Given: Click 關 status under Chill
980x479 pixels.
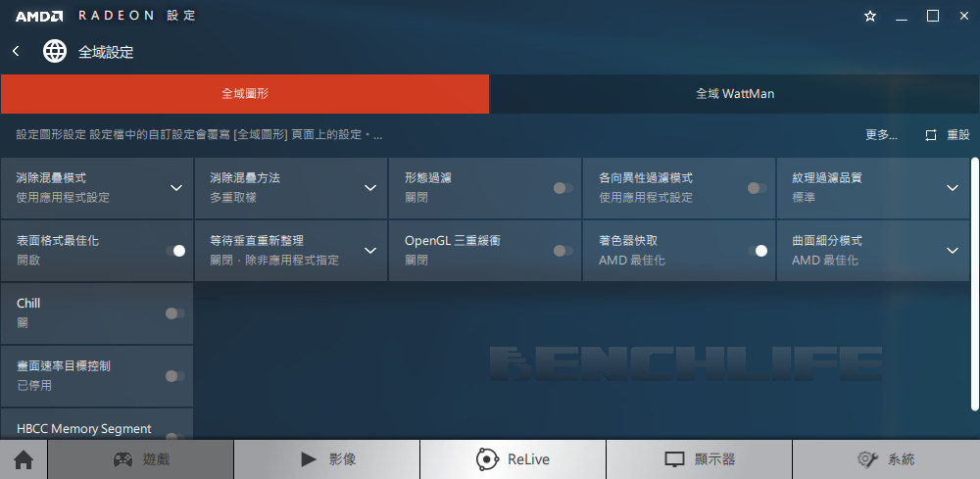Looking at the screenshot, I should [23, 323].
